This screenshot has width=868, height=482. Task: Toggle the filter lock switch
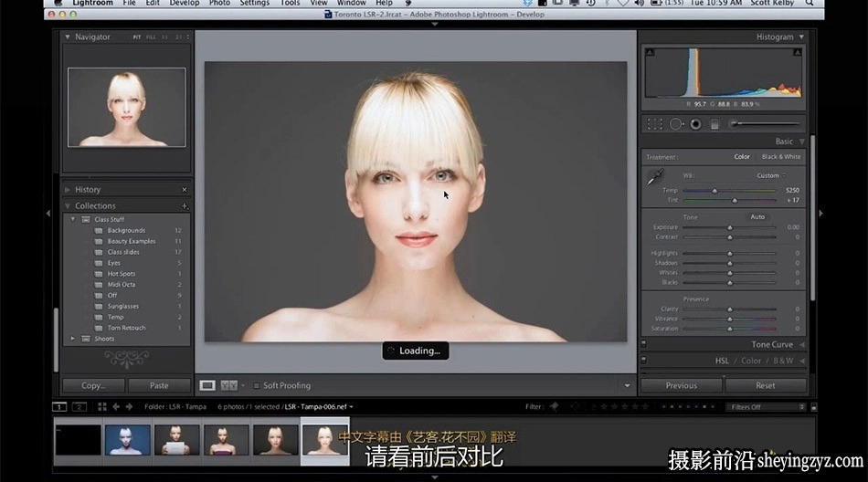814,407
